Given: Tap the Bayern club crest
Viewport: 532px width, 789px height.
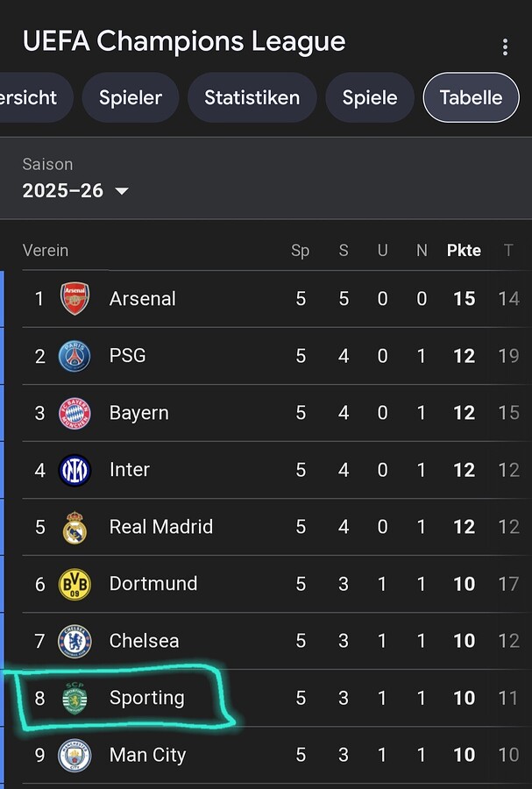Looking at the screenshot, I should [74, 413].
